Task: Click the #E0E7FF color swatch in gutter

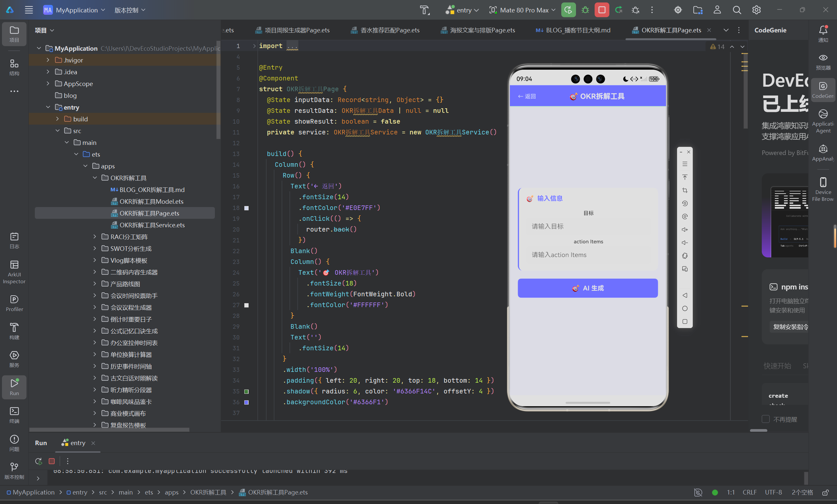Action: 247,208
